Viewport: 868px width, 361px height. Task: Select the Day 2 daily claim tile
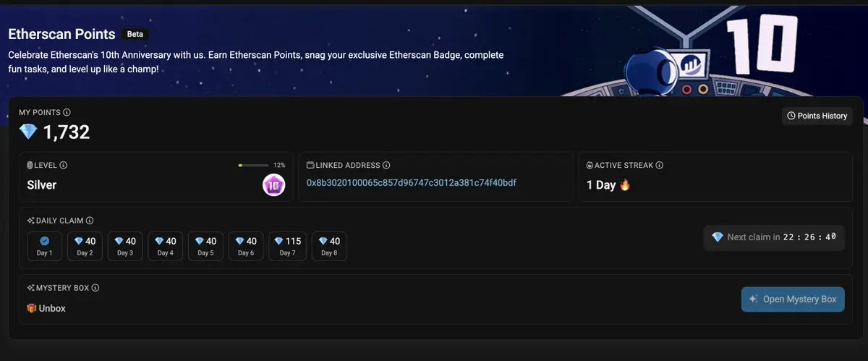click(85, 246)
